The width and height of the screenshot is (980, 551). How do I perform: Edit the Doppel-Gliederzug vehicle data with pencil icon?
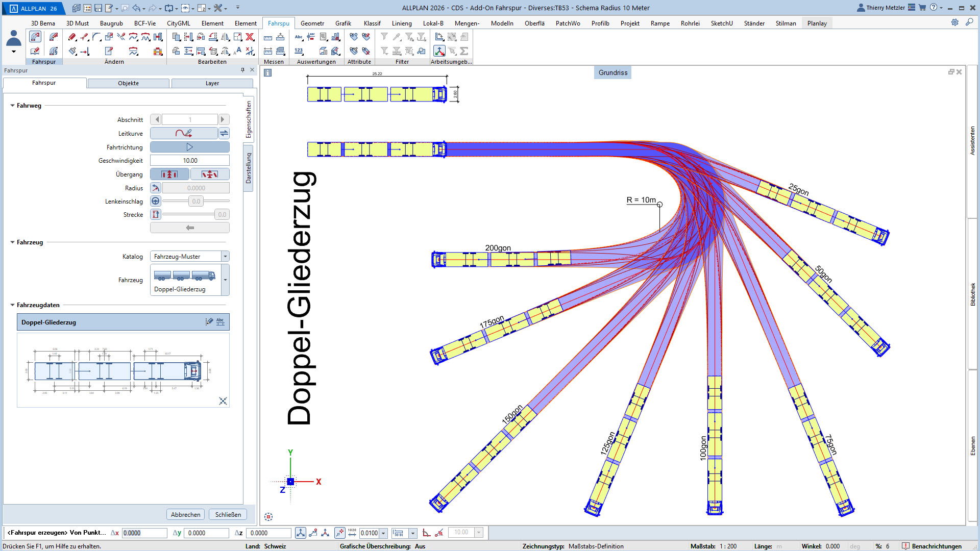point(209,321)
